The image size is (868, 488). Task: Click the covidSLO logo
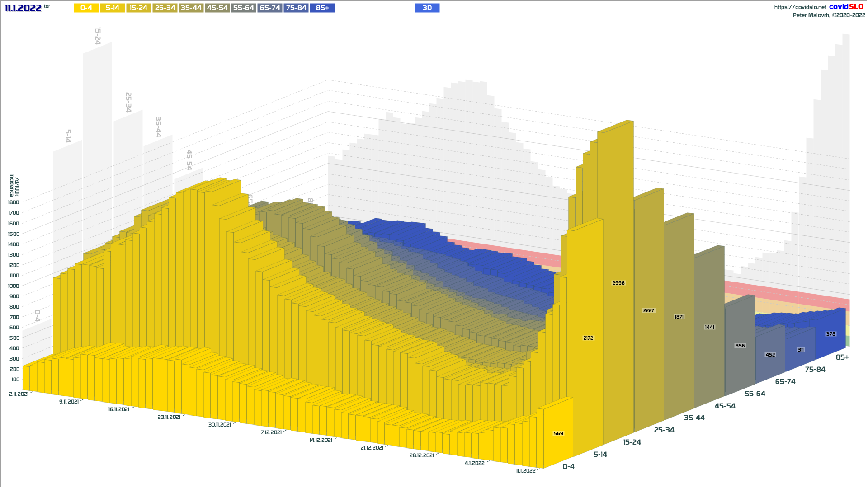coord(846,7)
